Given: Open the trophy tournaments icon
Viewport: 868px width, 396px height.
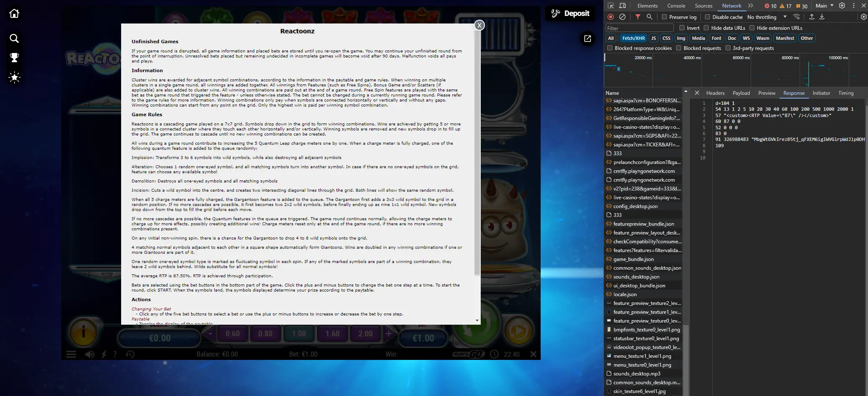Looking at the screenshot, I should click(14, 57).
